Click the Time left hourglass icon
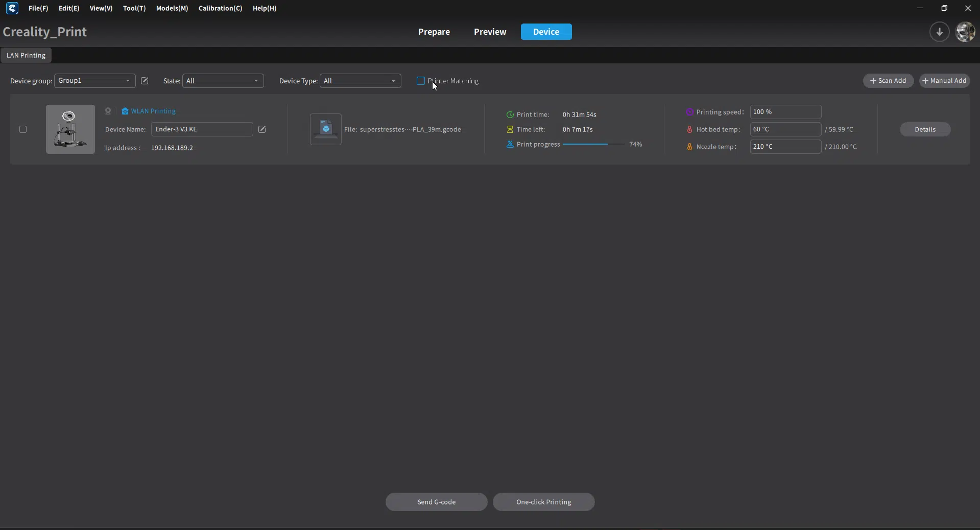The height and width of the screenshot is (530, 980). [x=510, y=129]
